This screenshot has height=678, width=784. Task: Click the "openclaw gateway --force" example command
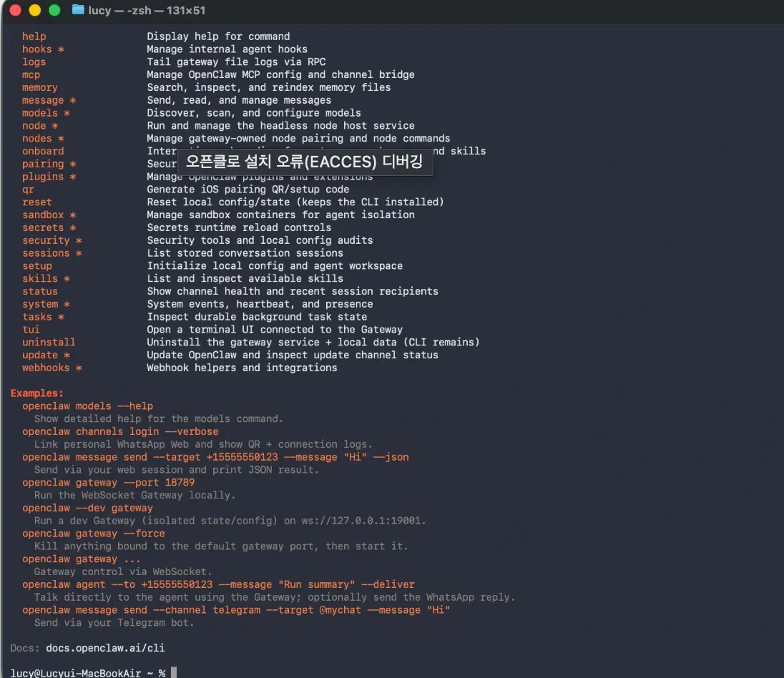point(93,534)
